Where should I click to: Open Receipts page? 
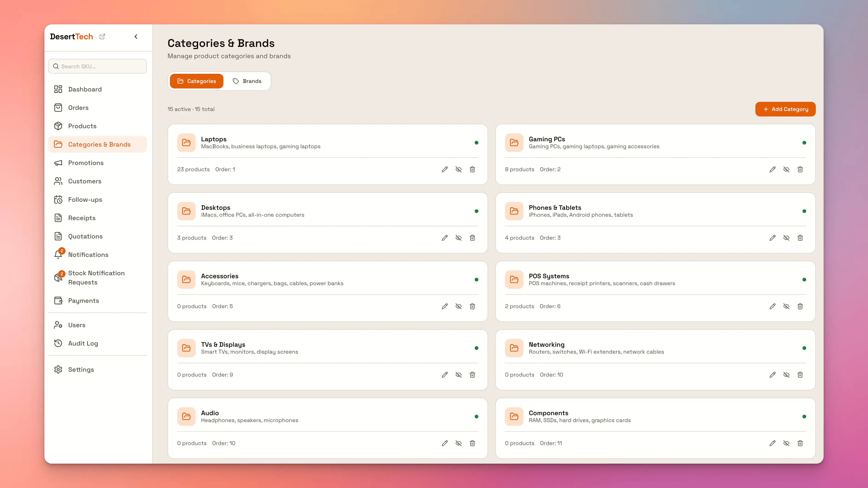[x=97, y=218]
